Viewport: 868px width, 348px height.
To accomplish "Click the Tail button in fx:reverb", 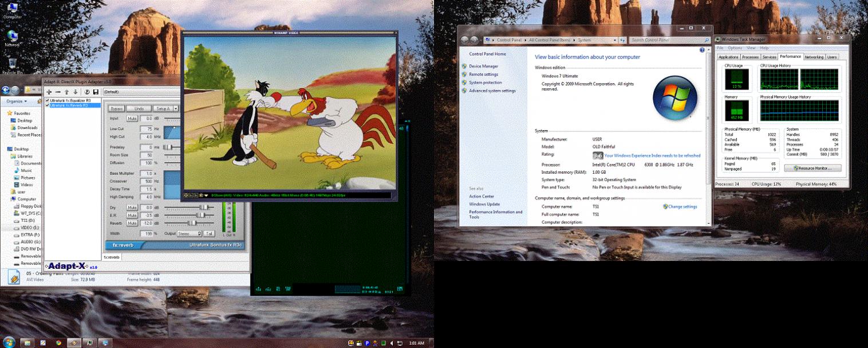I will pos(209,233).
